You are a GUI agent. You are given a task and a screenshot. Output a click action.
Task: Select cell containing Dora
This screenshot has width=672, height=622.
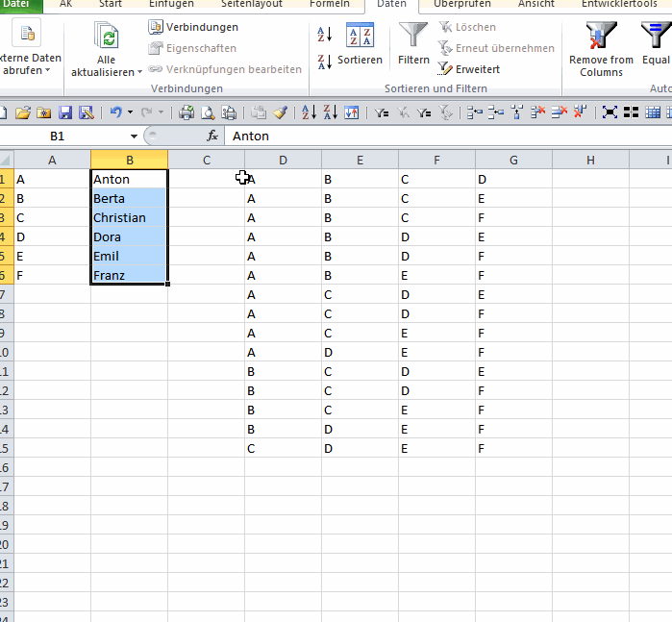129,236
